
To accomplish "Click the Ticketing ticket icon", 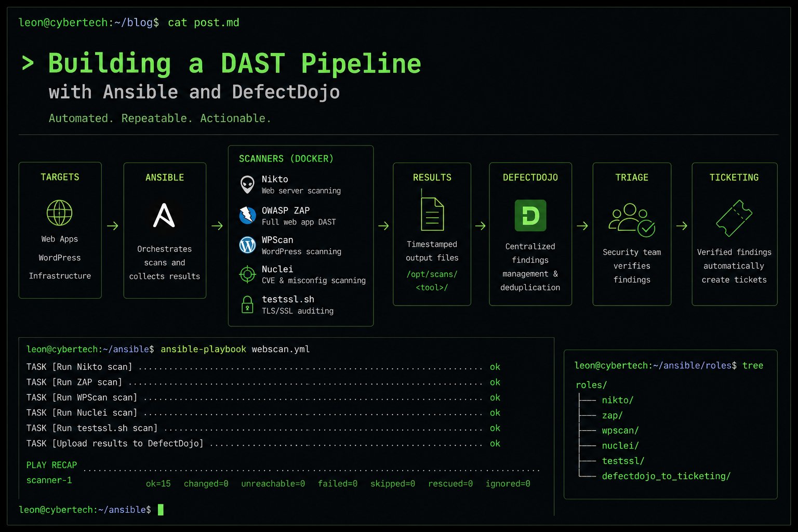I will [x=734, y=218].
